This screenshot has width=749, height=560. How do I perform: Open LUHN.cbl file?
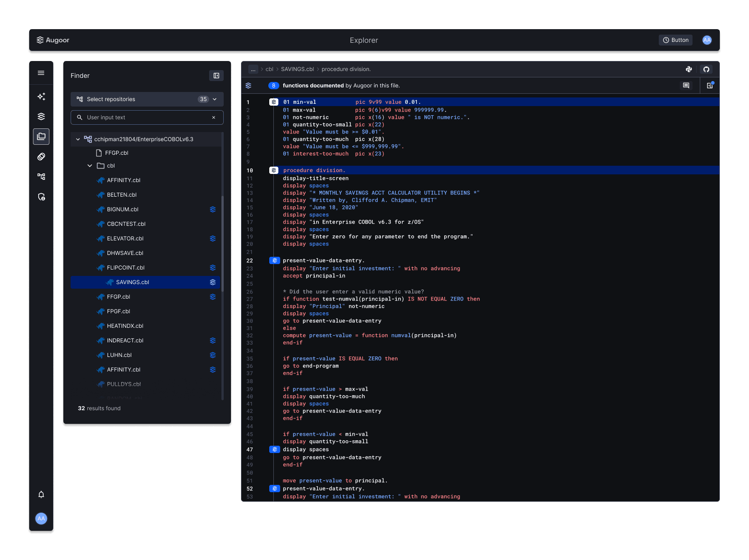point(119,355)
